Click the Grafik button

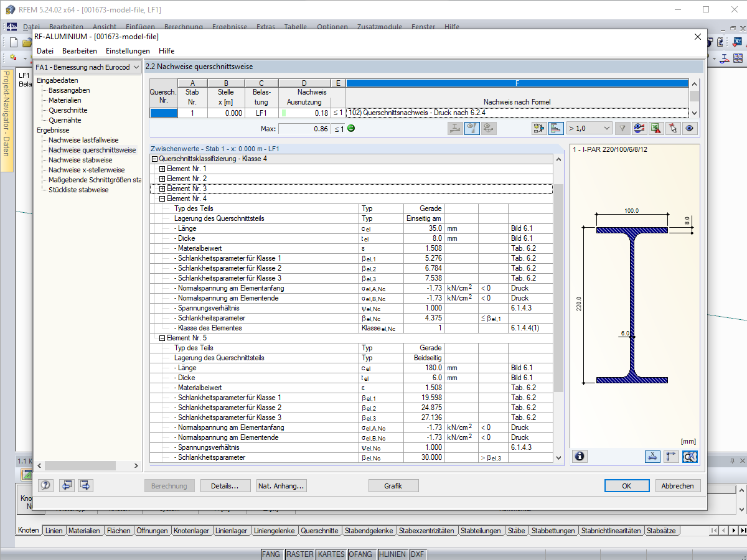[393, 486]
